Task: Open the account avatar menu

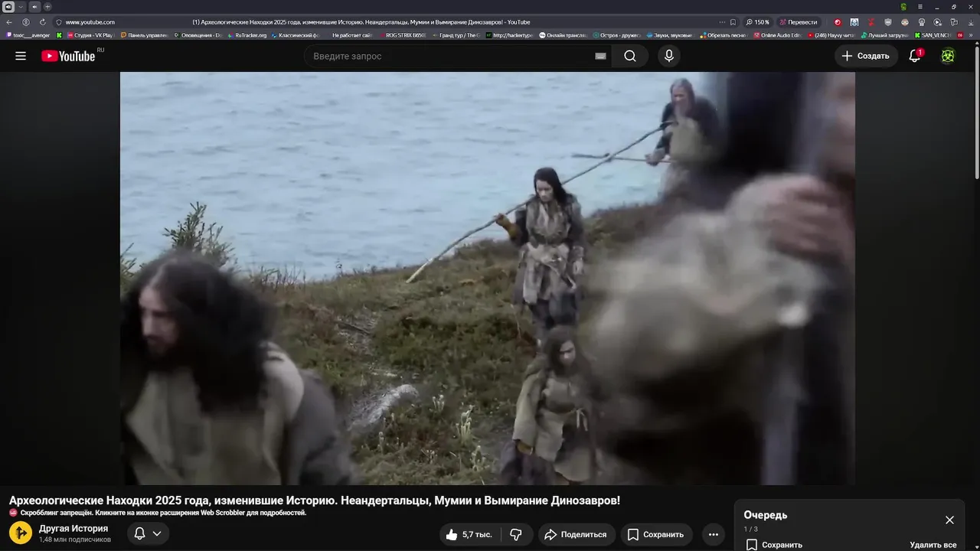Action: tap(948, 56)
